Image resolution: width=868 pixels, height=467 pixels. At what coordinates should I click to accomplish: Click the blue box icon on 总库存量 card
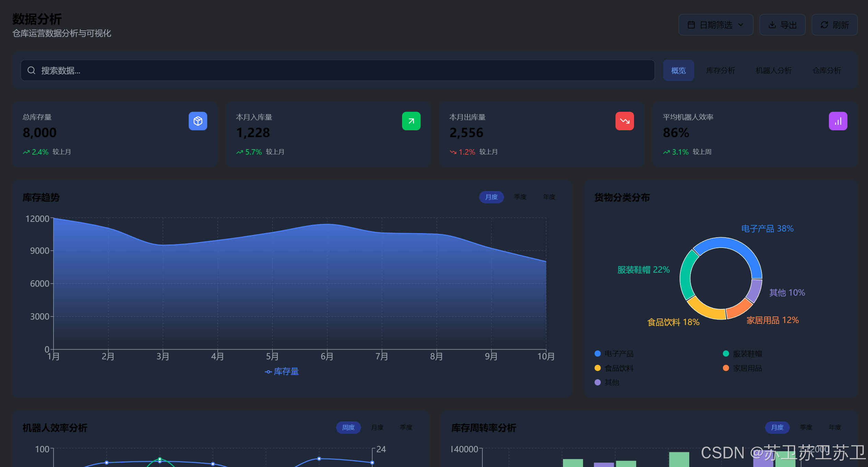tap(198, 121)
